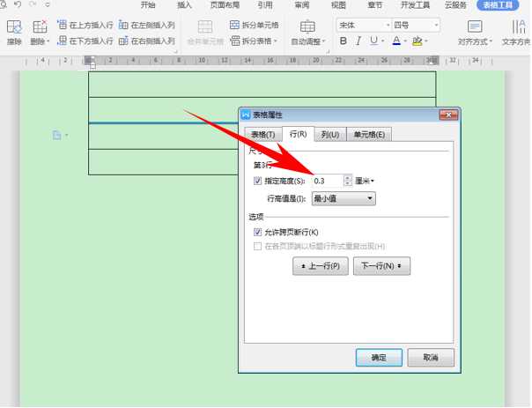Toggle Repeat as header row checkbox
Viewport: 532px width, 408px height.
257,246
